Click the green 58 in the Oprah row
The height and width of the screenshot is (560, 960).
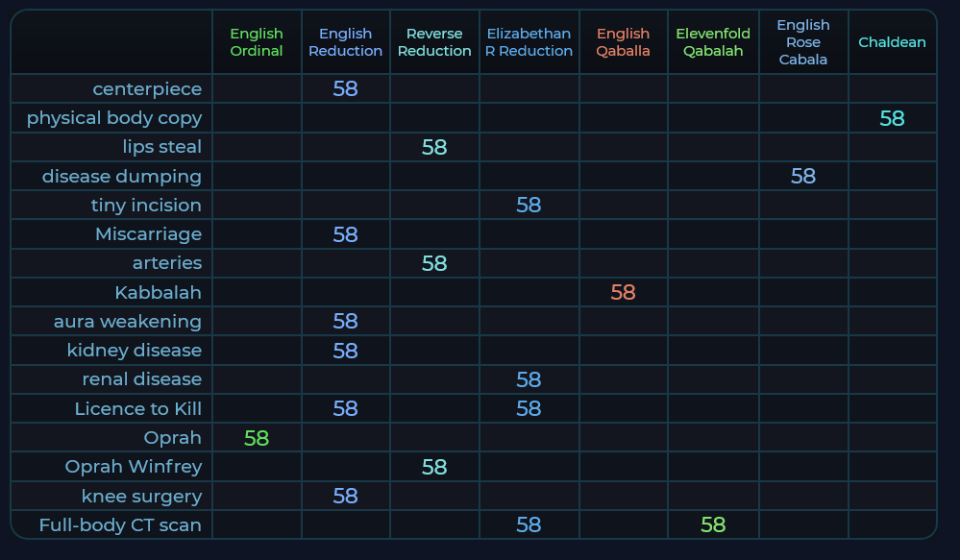257,438
